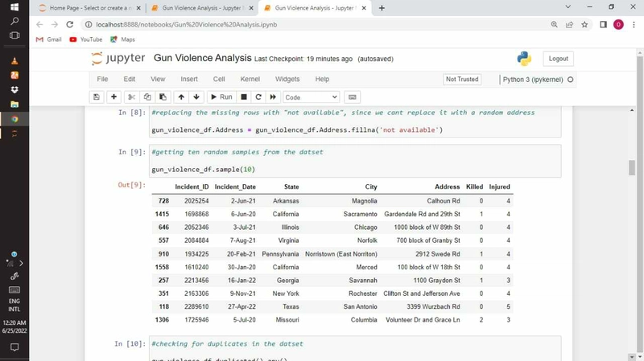Interrupt the kernel with the stop icon
Screen dimensions: 644x361
(244, 97)
